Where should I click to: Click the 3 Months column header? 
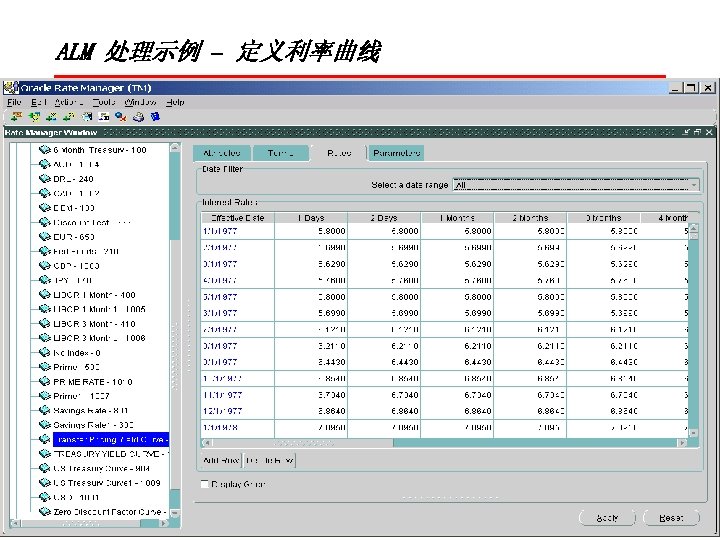603,218
